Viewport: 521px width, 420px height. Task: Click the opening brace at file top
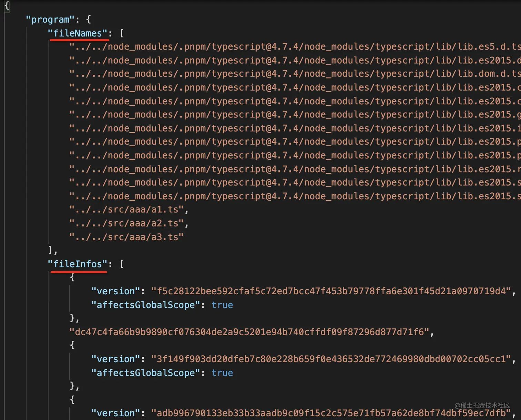click(x=7, y=6)
